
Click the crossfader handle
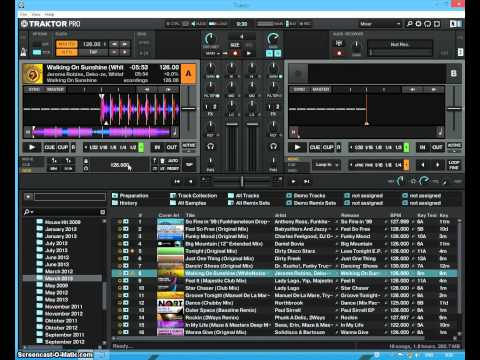pos(242,181)
